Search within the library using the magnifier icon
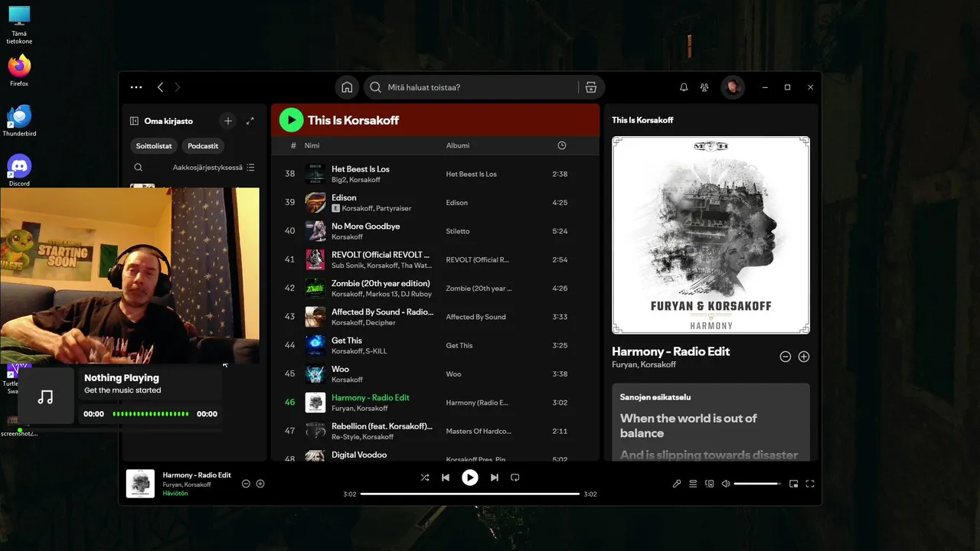Viewport: 980px width, 551px height. pyautogui.click(x=138, y=168)
